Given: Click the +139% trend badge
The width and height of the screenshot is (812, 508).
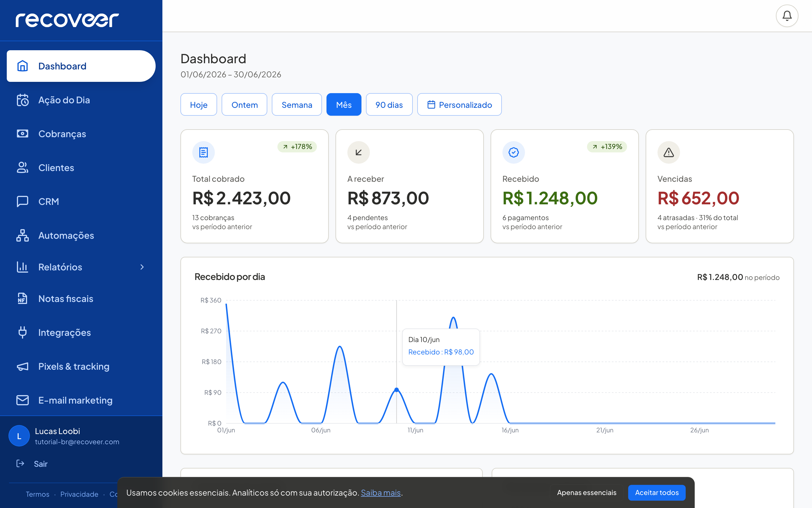Looking at the screenshot, I should coord(607,147).
